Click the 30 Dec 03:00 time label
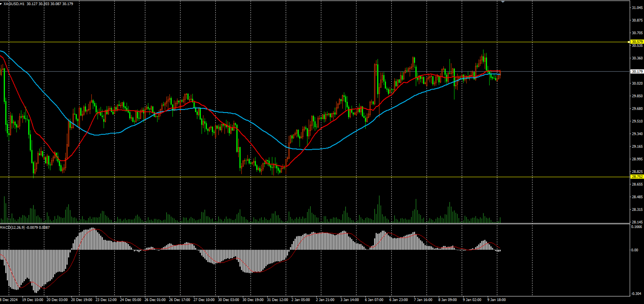 point(229,300)
